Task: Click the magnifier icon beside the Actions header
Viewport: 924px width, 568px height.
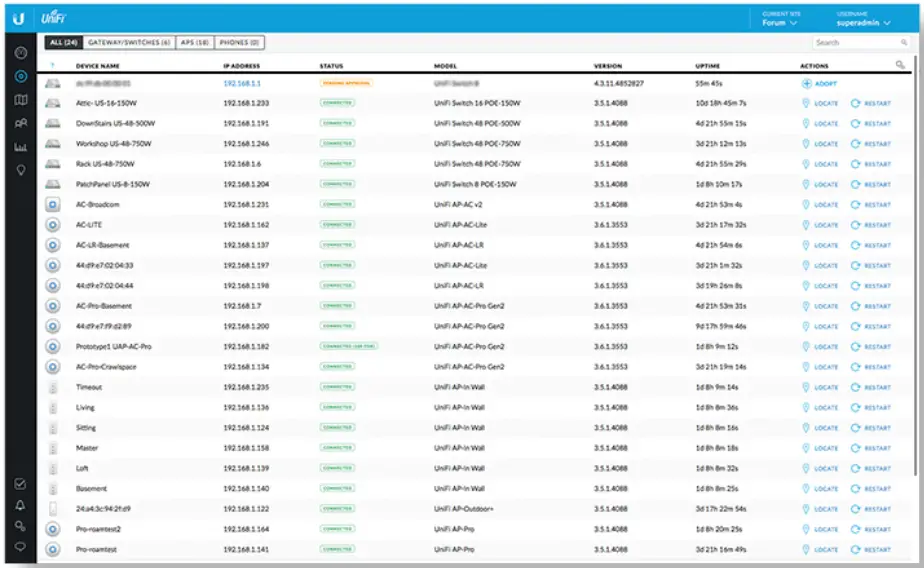Action: click(x=900, y=65)
